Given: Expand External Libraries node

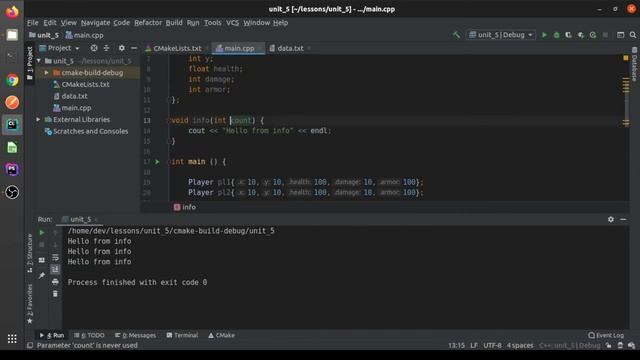Looking at the screenshot, I should pyautogui.click(x=38, y=120).
